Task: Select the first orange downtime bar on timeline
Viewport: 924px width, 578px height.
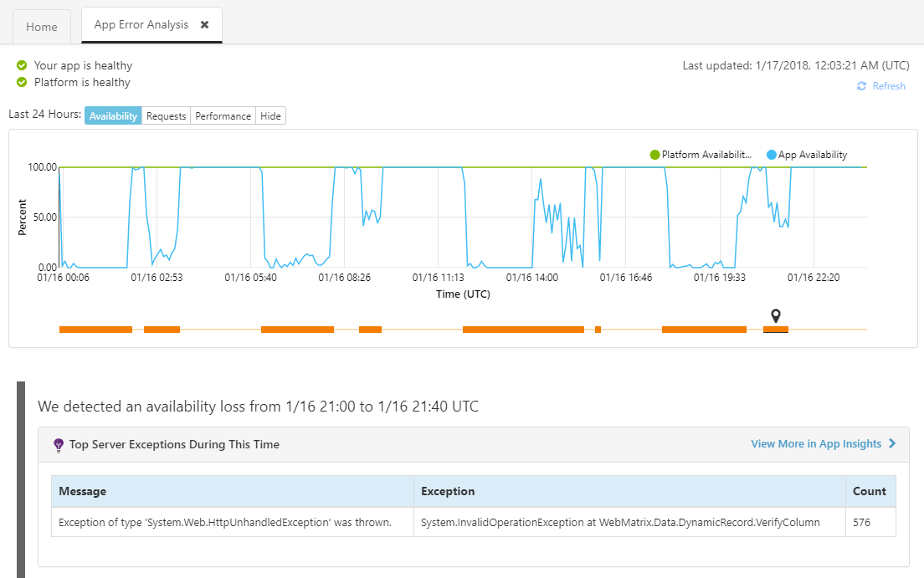Action: pyautogui.click(x=95, y=330)
